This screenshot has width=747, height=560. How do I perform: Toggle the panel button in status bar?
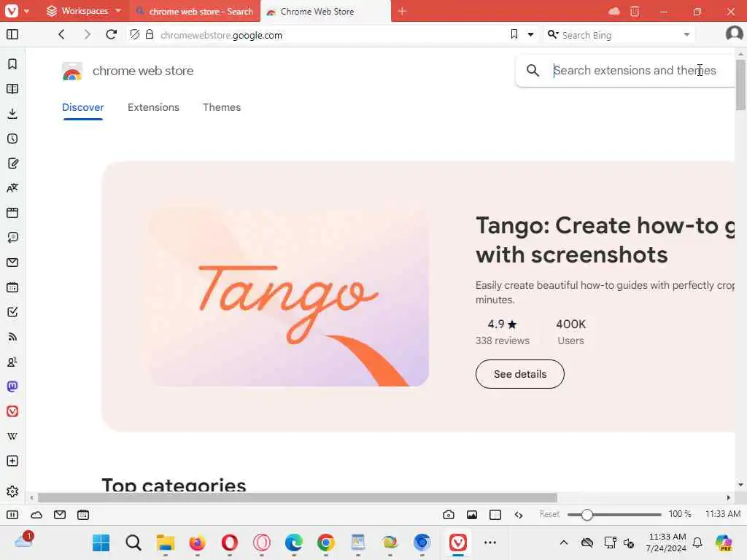12,515
